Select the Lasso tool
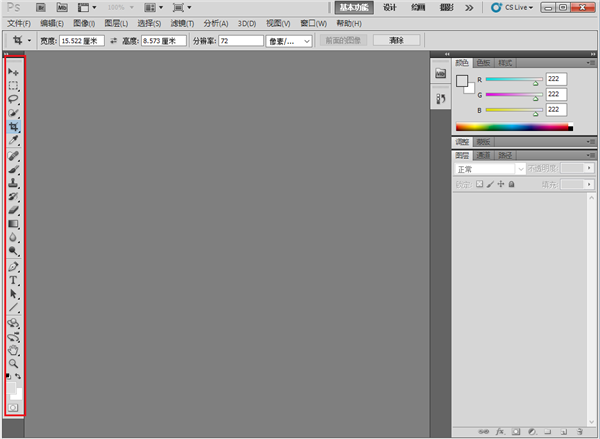Screen dimensions: 600x439 pyautogui.click(x=14, y=100)
